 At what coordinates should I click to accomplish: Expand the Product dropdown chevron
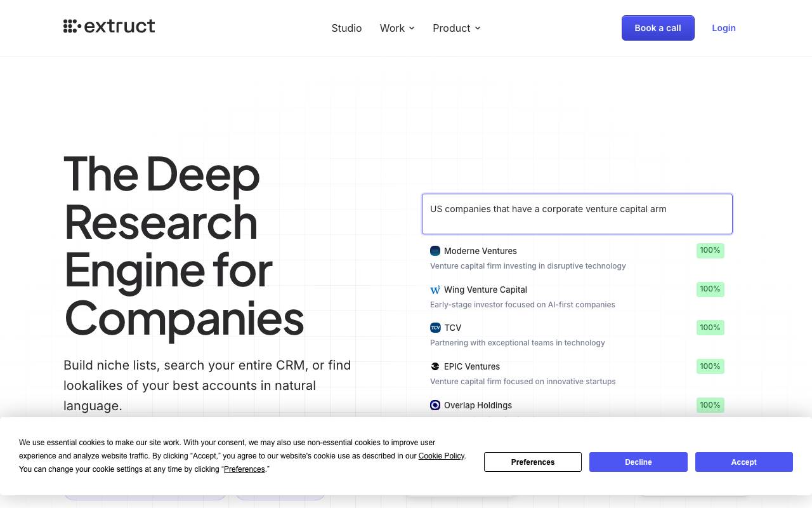pos(478,28)
